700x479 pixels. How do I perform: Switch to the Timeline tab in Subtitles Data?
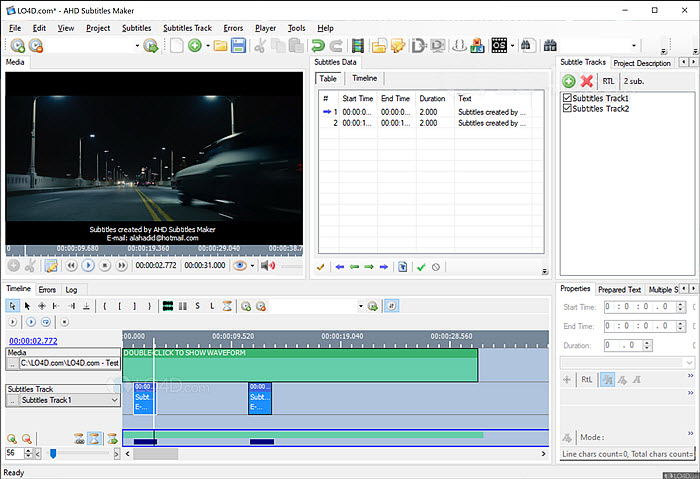pos(364,78)
